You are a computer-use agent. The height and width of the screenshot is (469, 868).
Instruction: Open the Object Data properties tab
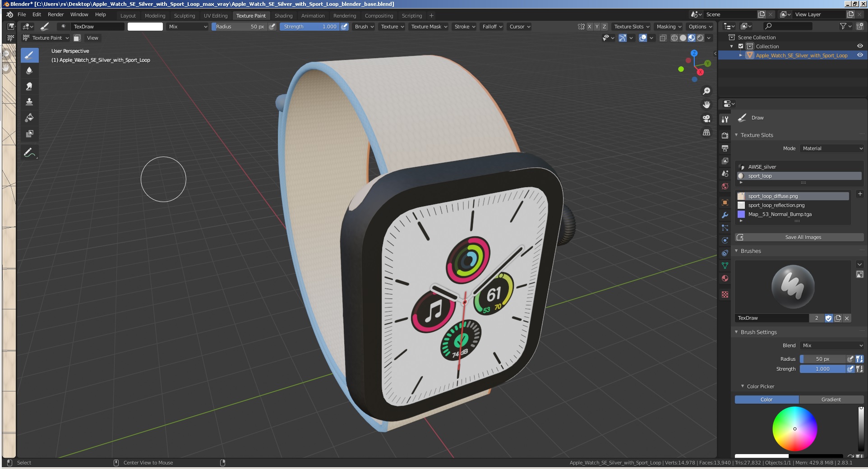[x=725, y=266]
